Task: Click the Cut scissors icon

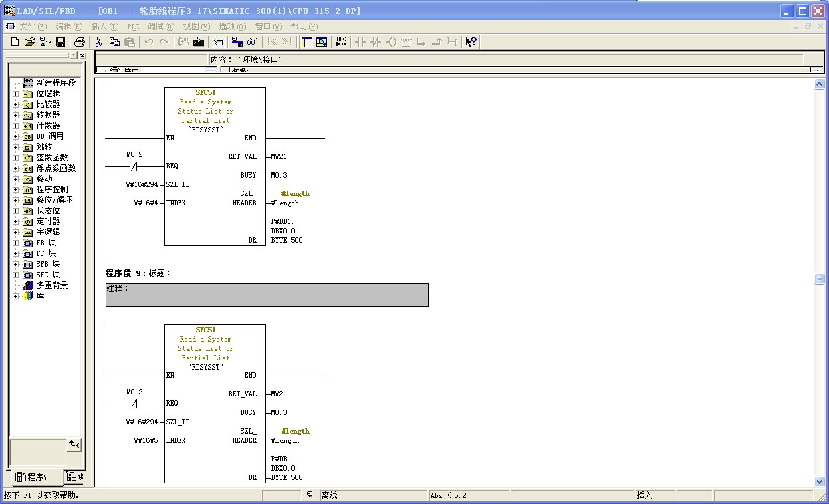Action: click(99, 42)
